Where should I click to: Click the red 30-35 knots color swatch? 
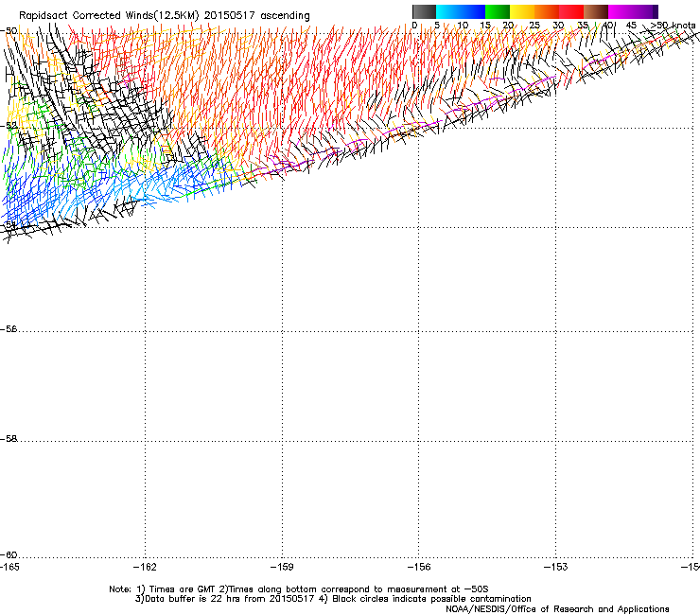tap(571, 11)
